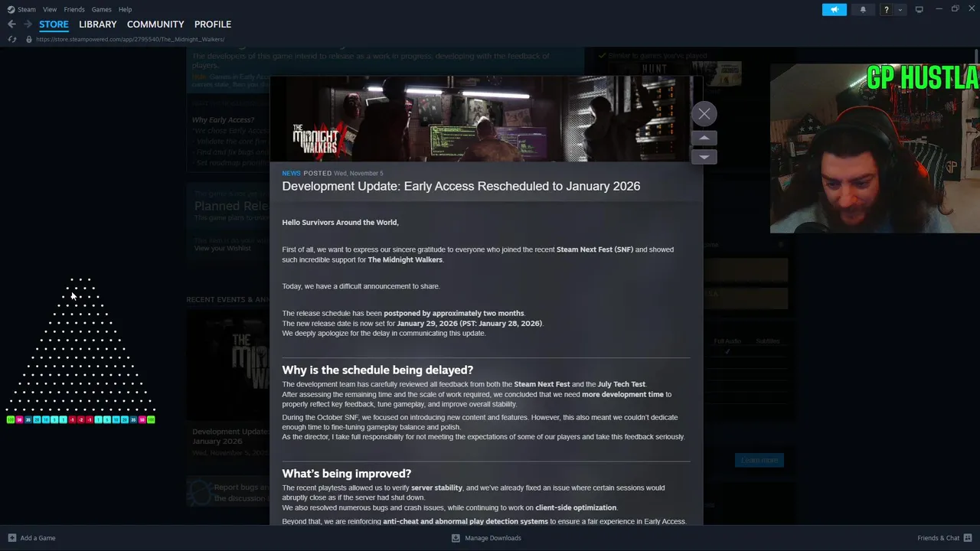Go back with the back arrow
980x551 pixels.
point(11,24)
